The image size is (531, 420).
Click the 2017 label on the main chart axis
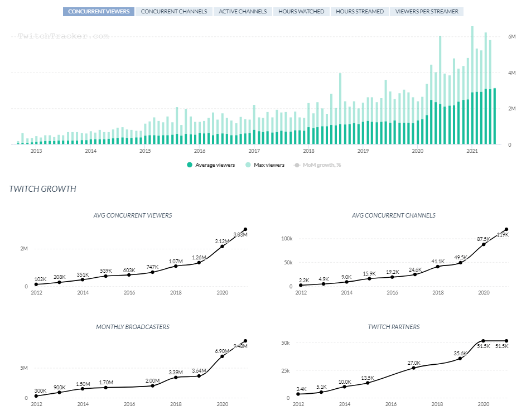point(254,151)
